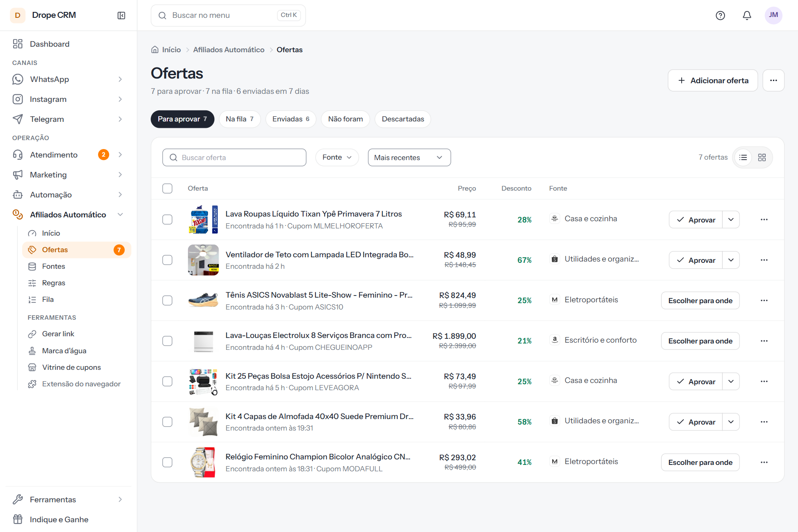This screenshot has height=532, width=798.
Task: Expand Aprovar arrow for Ventilador de Teto
Action: (731, 260)
